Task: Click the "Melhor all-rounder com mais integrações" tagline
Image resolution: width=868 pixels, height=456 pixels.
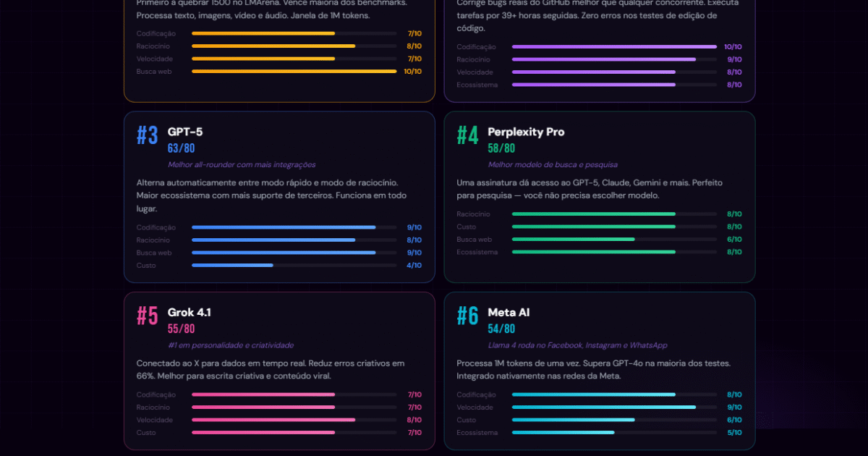Action: point(242,165)
